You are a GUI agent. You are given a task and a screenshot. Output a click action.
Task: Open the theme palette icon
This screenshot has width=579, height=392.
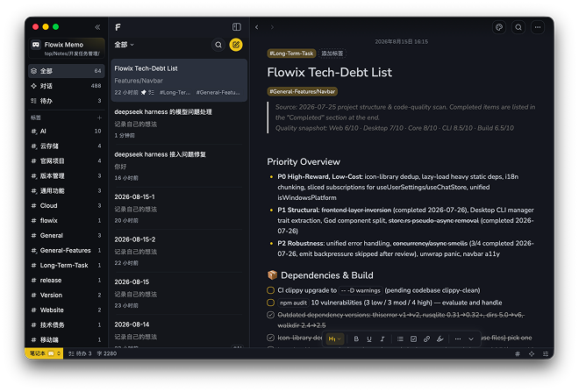(x=499, y=27)
